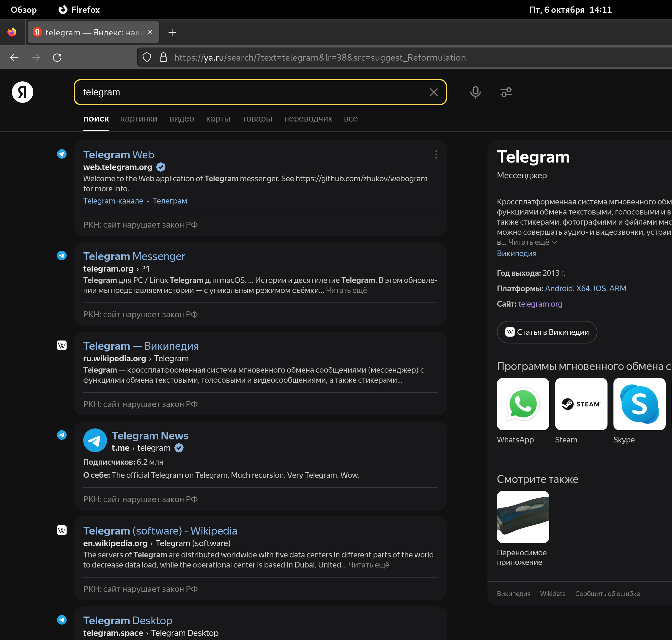This screenshot has width=672, height=640.
Task: Click the Wikidata footer link
Action: [553, 594]
